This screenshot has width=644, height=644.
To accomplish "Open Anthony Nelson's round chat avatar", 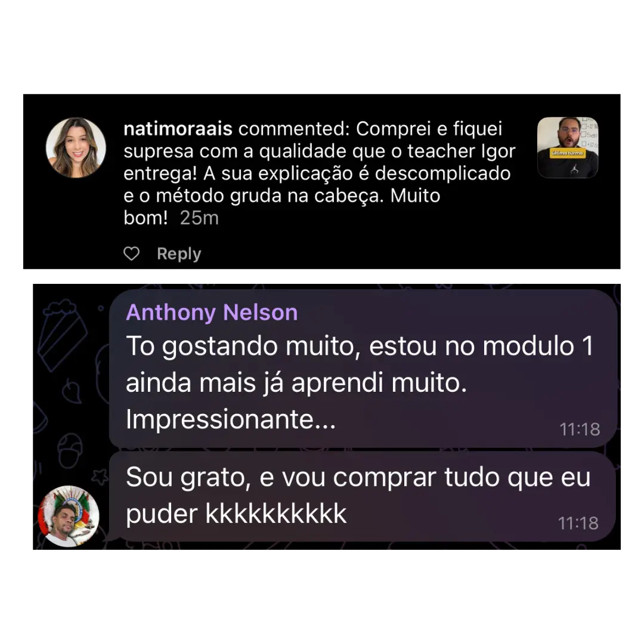I will [x=69, y=516].
